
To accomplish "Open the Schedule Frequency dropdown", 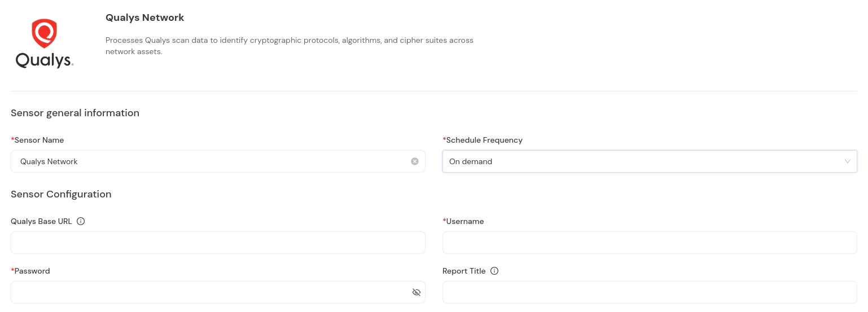I will [x=650, y=161].
